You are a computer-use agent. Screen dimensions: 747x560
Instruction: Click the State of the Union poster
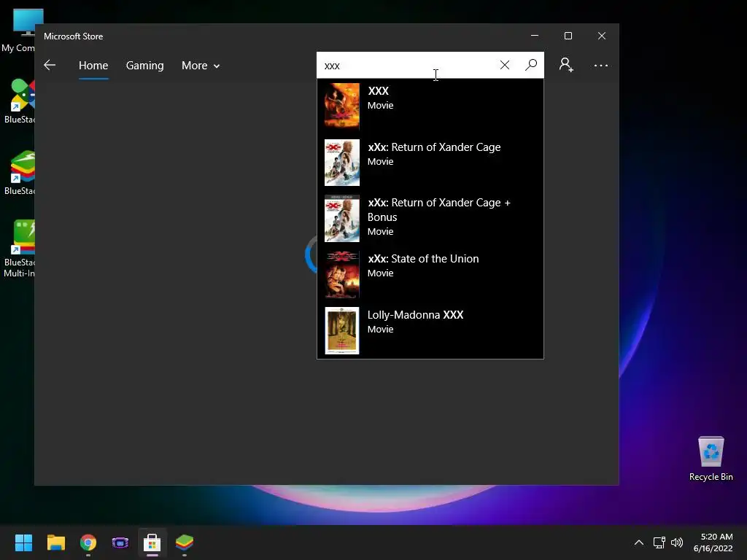tap(342, 275)
